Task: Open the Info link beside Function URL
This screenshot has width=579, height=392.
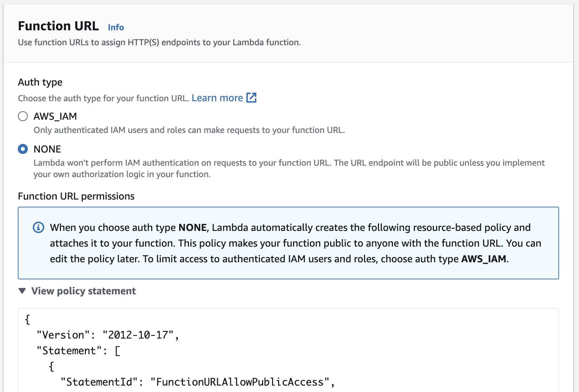Action: coord(116,27)
